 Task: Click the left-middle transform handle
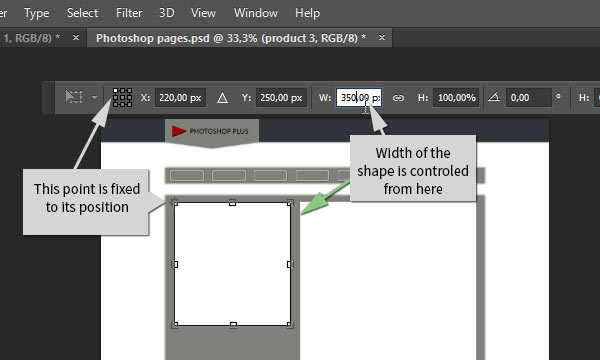(x=174, y=264)
